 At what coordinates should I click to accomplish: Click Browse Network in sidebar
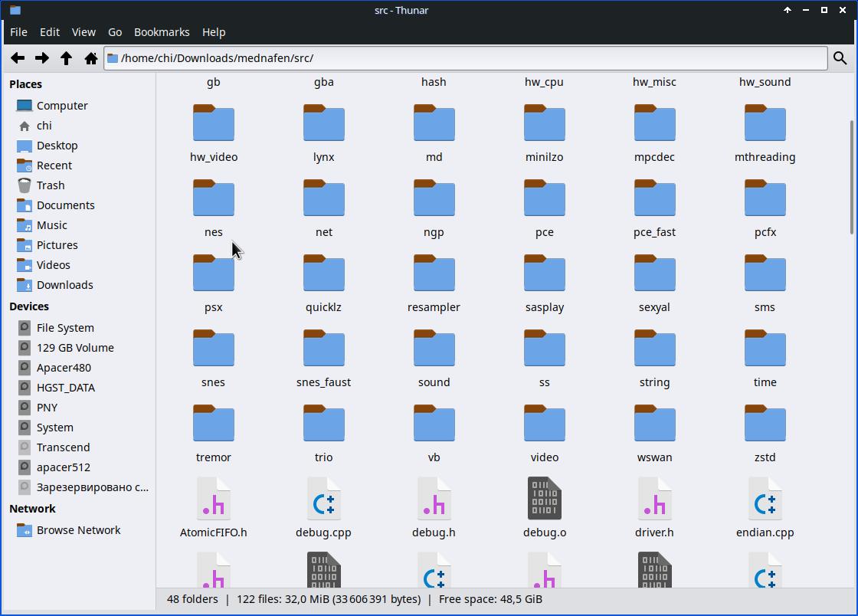tap(78, 530)
